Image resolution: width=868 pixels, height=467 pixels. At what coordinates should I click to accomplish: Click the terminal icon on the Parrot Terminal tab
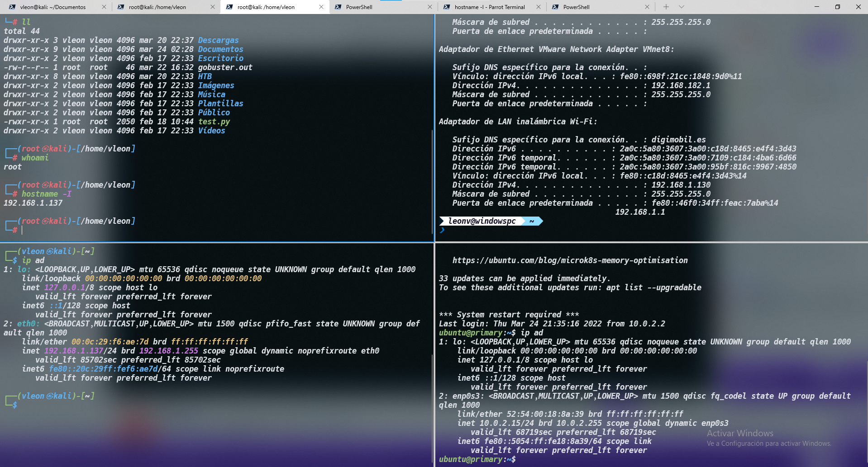point(447,7)
